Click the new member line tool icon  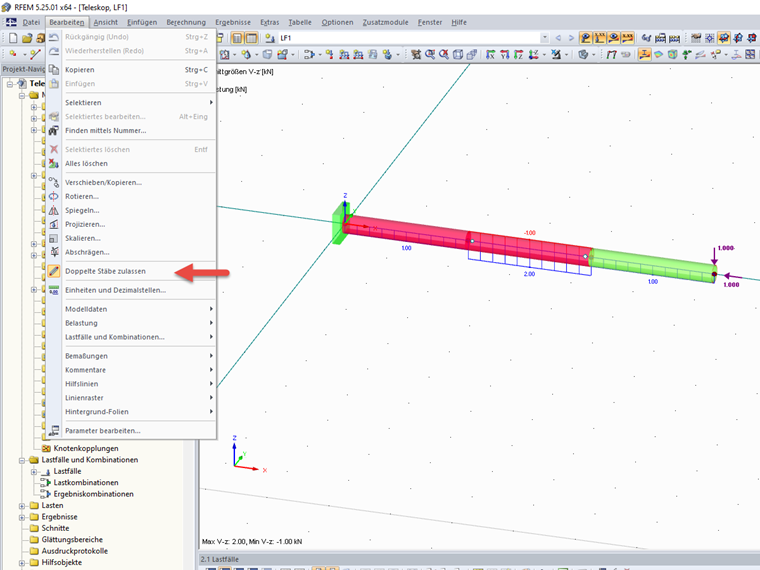tap(35, 54)
